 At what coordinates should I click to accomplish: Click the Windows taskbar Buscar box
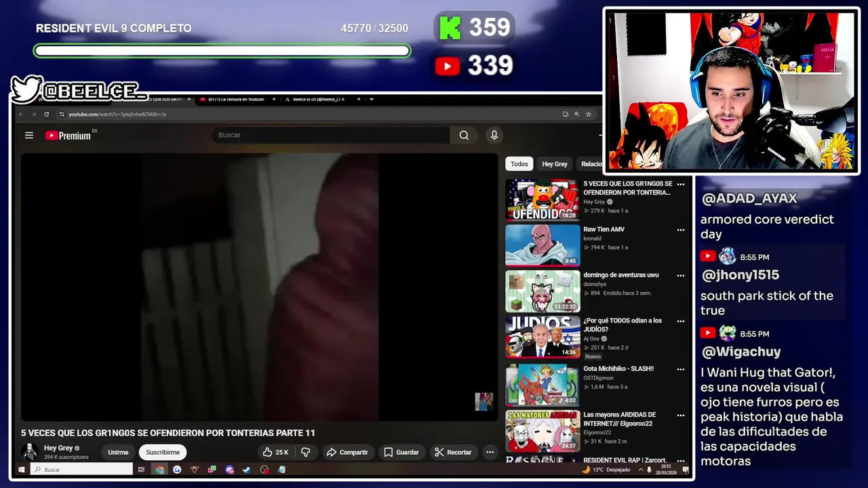click(x=81, y=470)
